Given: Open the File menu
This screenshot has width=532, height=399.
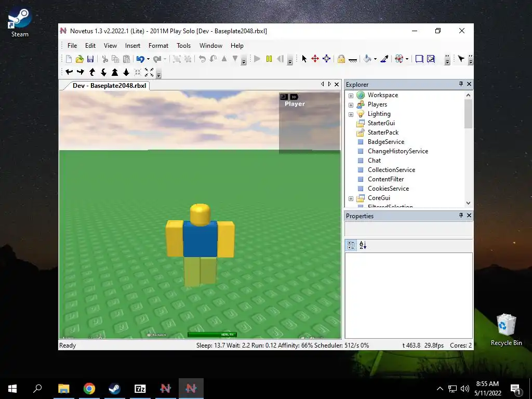Looking at the screenshot, I should [x=72, y=46].
